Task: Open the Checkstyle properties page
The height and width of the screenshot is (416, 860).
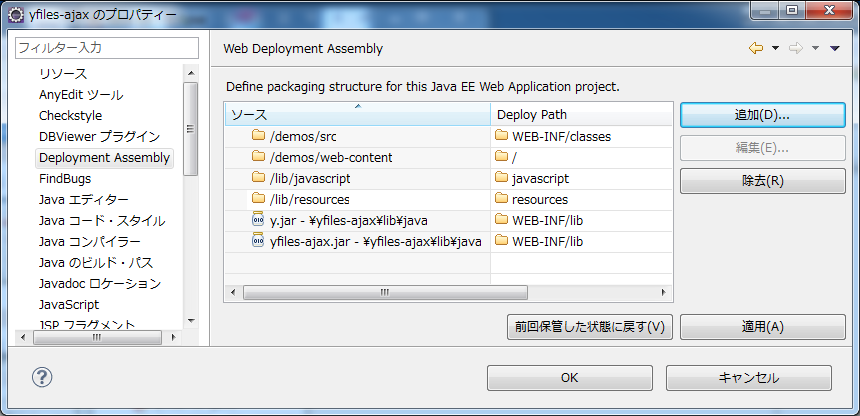Action: 70,115
